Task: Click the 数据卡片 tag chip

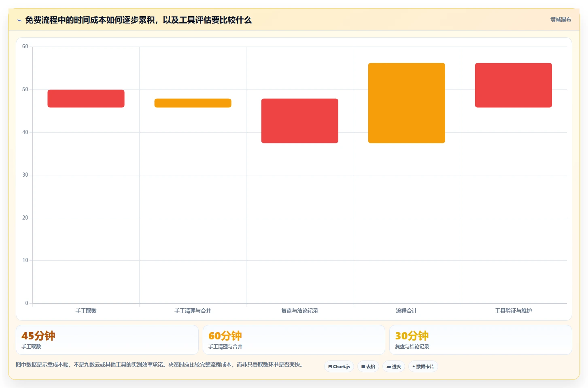Action: (423, 367)
